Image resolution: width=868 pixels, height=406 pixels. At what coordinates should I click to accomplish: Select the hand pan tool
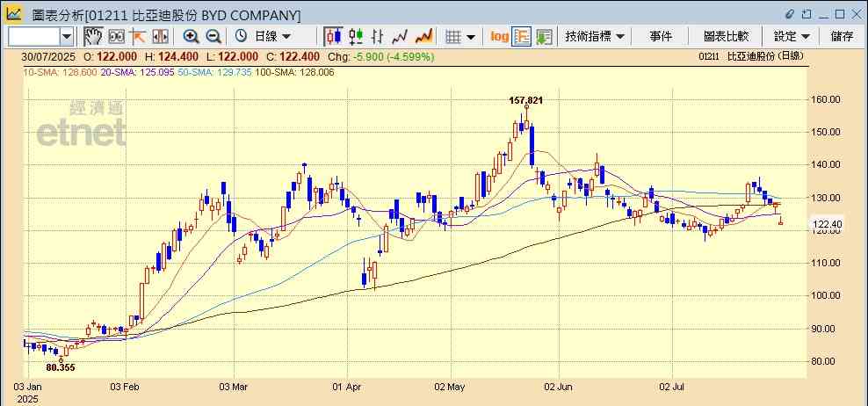click(x=93, y=37)
